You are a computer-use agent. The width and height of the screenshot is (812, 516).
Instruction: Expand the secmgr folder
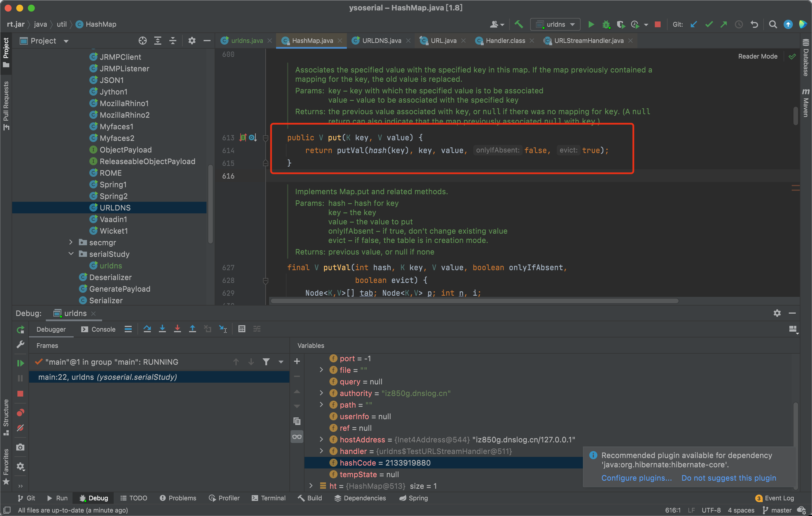point(71,242)
